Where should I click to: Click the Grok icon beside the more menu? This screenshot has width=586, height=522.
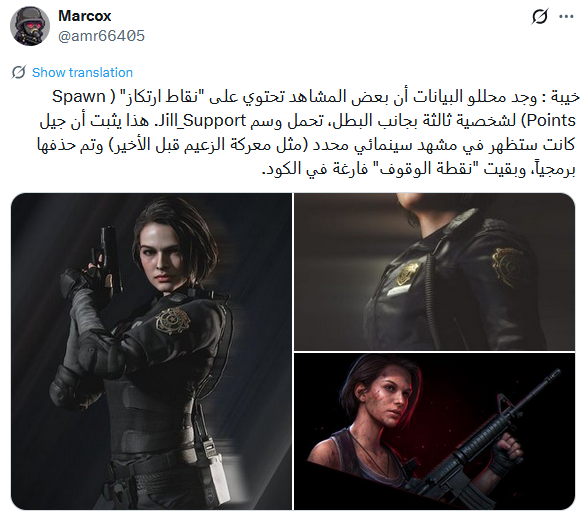[x=540, y=16]
